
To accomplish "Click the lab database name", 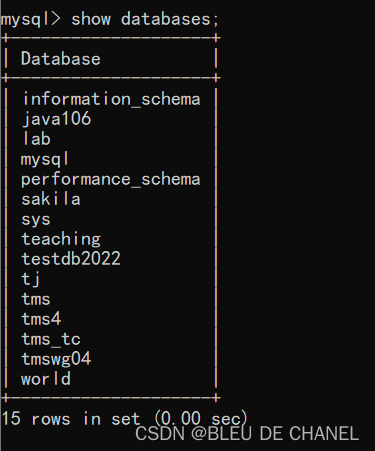I will (x=36, y=139).
